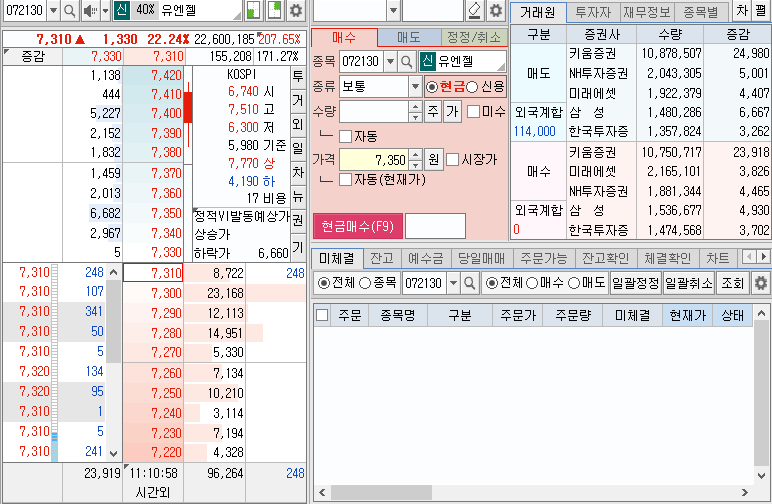772x504 pixels.
Task: Open the 072130 dropdown in the unfilled orders filter
Action: (x=453, y=283)
